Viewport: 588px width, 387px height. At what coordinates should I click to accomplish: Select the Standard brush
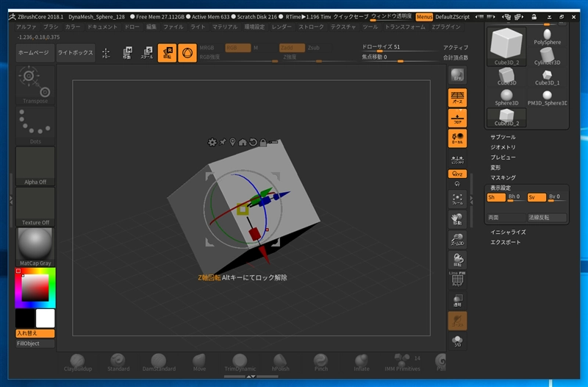[118, 363]
